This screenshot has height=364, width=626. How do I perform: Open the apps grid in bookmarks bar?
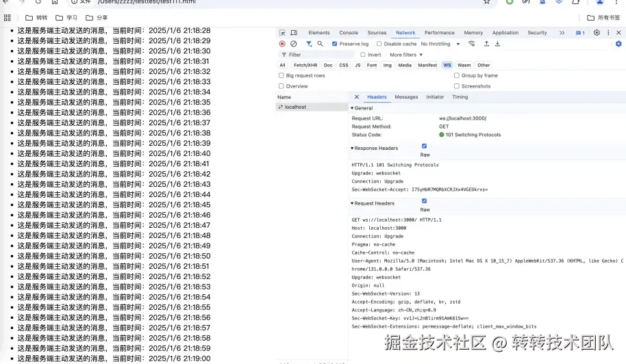[7, 18]
